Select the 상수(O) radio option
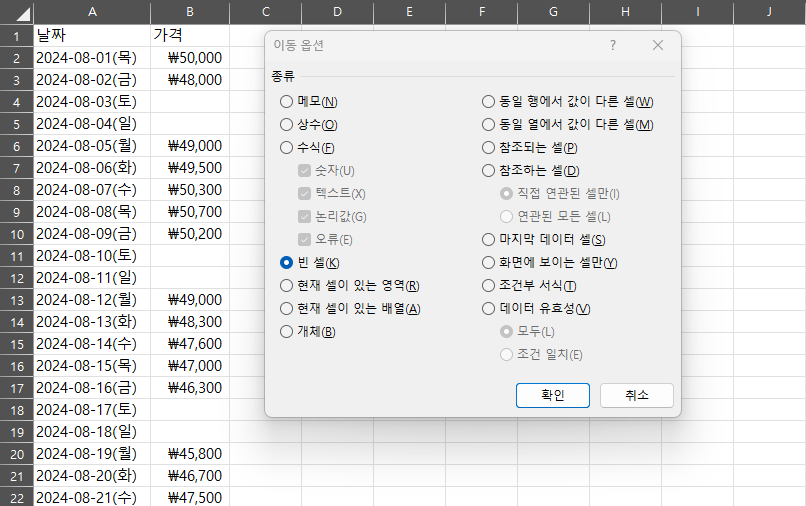The height and width of the screenshot is (506, 806). tap(308, 124)
